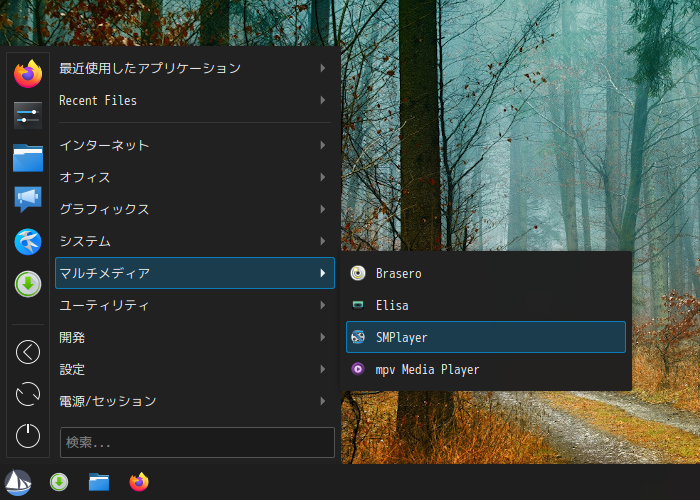
Task: Expand arrow beside Recent Files
Action: coord(322,100)
